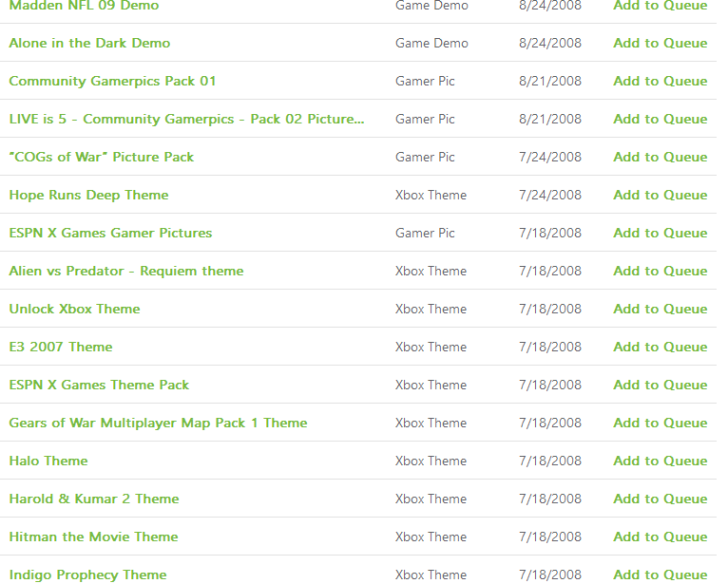
Task: Select 7/24/2008 date in COGs of War row
Action: (550, 158)
